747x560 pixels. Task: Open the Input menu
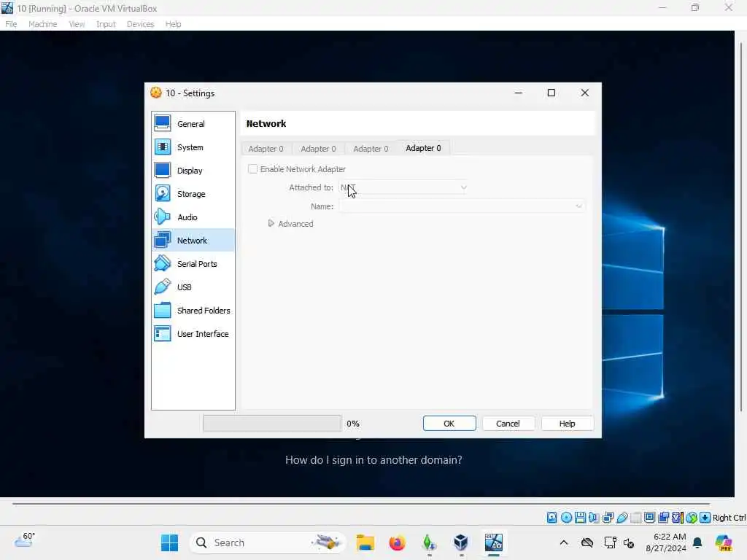(106, 24)
